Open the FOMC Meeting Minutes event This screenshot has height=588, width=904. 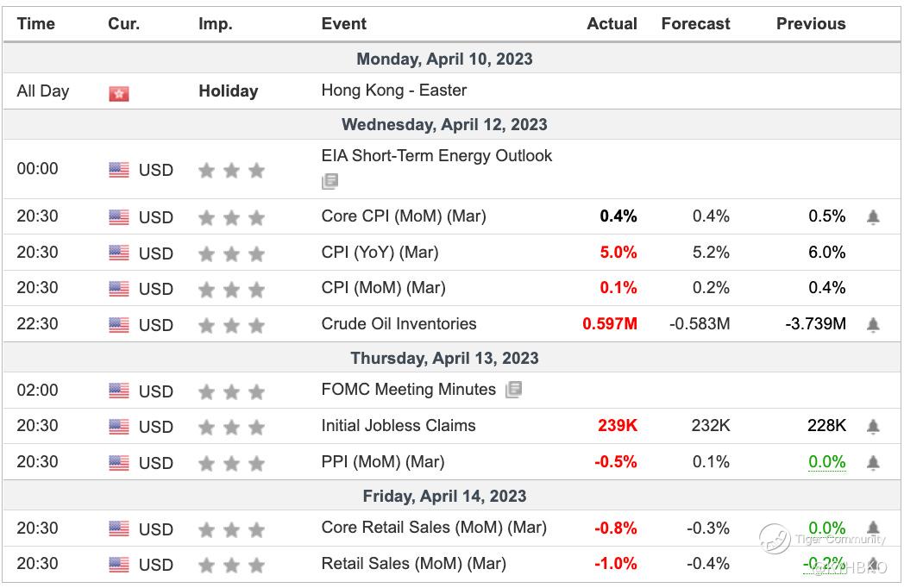(408, 390)
